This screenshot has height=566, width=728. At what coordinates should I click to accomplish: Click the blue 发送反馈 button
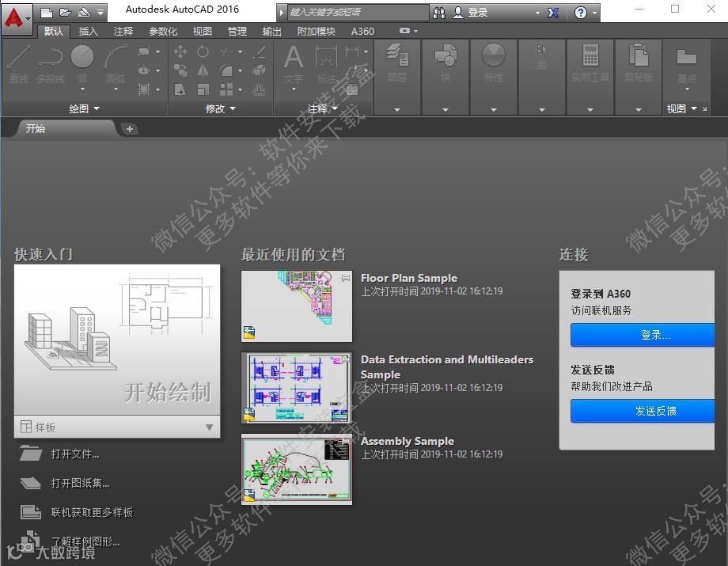tap(643, 411)
